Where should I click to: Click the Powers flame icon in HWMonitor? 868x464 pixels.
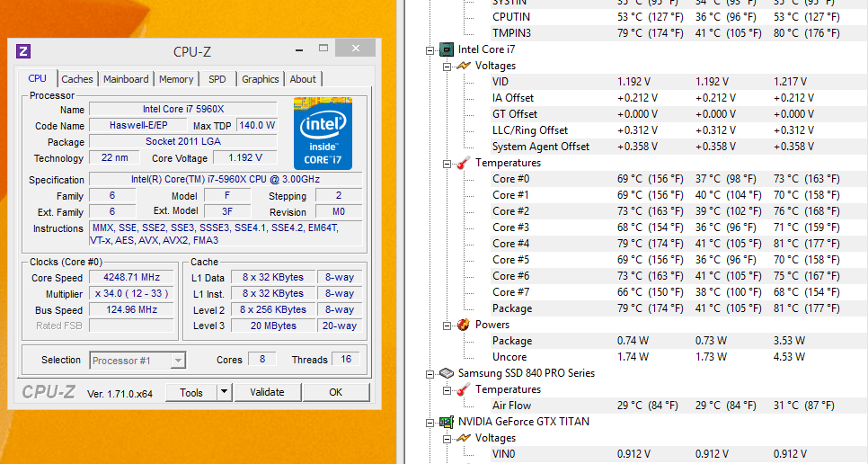click(464, 325)
